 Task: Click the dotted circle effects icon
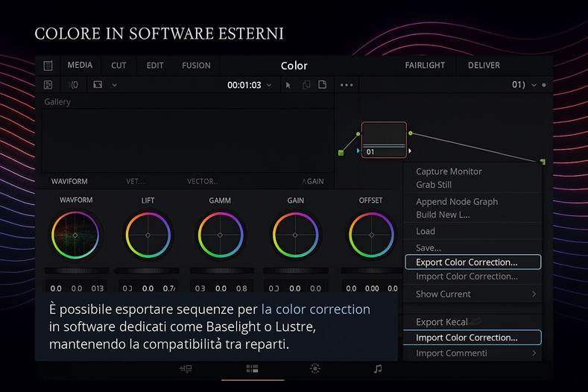point(315,369)
